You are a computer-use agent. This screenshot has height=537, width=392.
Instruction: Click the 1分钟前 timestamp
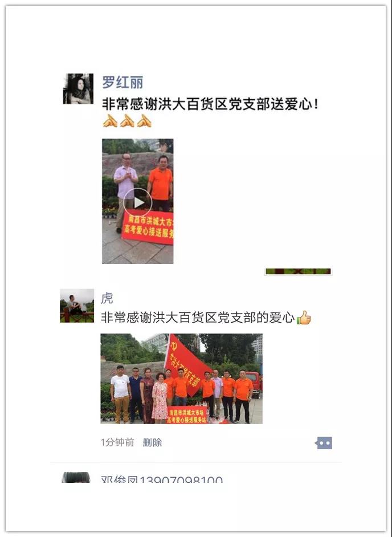coord(117,442)
